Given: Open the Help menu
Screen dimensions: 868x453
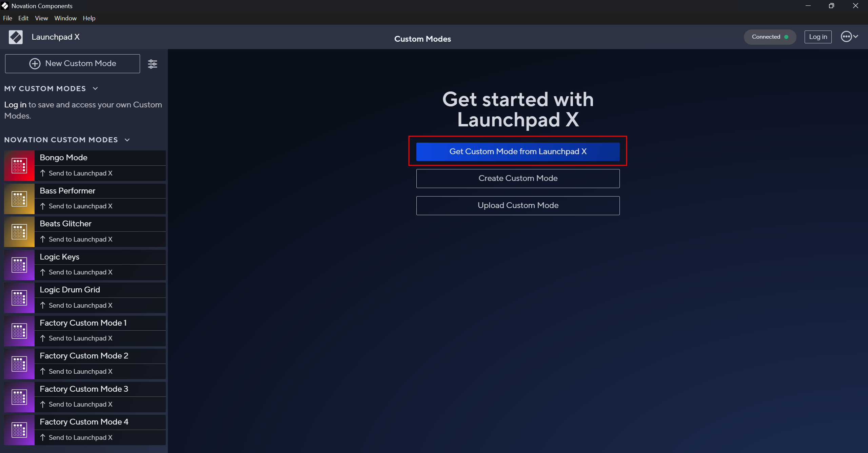Looking at the screenshot, I should [89, 18].
